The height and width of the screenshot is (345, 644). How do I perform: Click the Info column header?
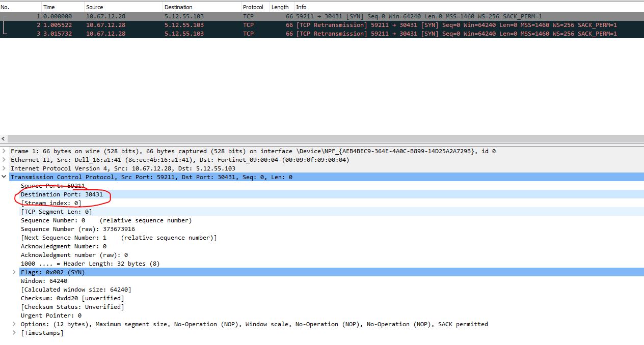301,7
